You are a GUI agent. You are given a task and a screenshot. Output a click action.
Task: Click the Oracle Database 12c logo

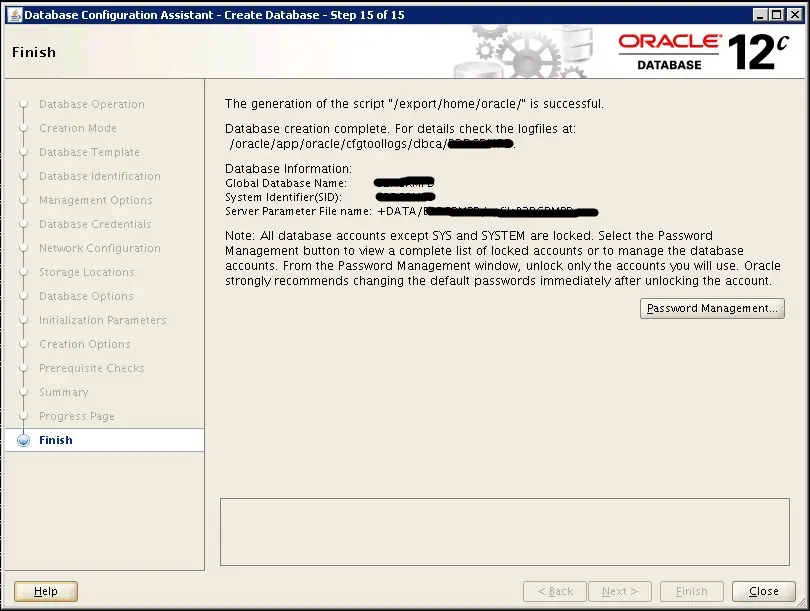click(704, 52)
